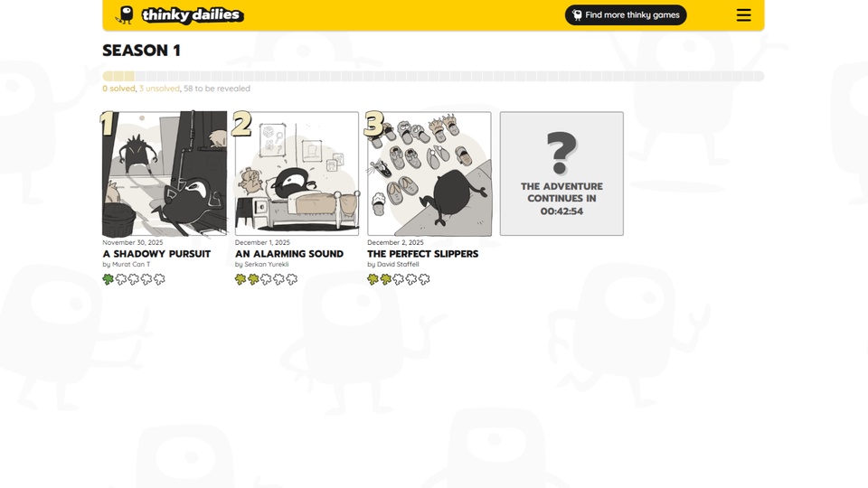868x488 pixels.
Task: Open the hamburger menu icon
Action: point(743,15)
